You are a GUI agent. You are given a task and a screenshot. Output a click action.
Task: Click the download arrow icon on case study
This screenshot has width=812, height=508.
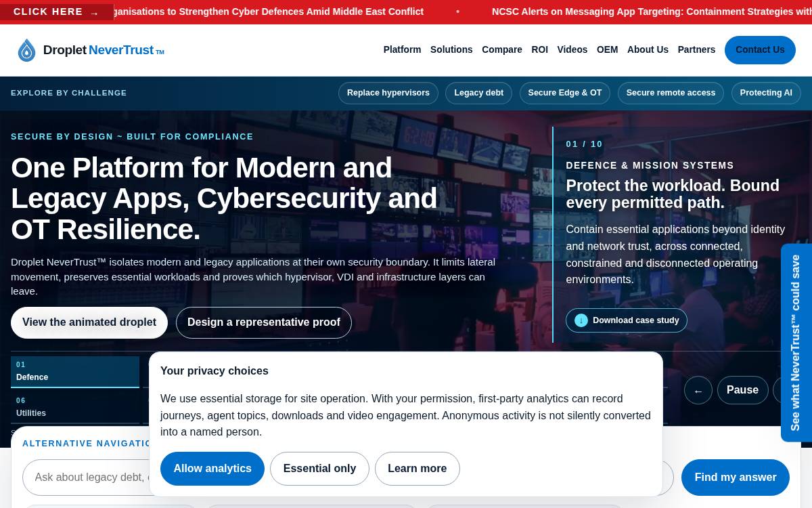(x=581, y=320)
